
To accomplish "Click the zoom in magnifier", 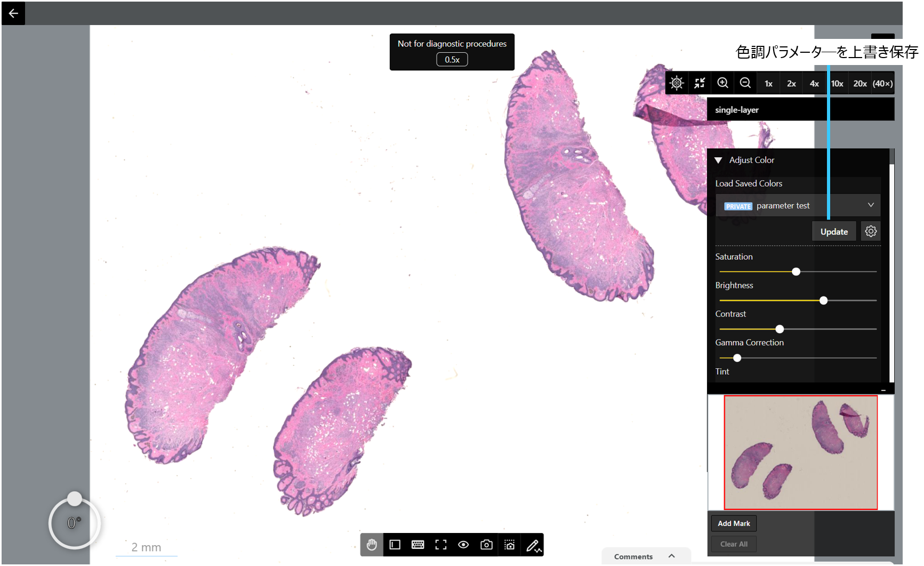I will (x=722, y=83).
